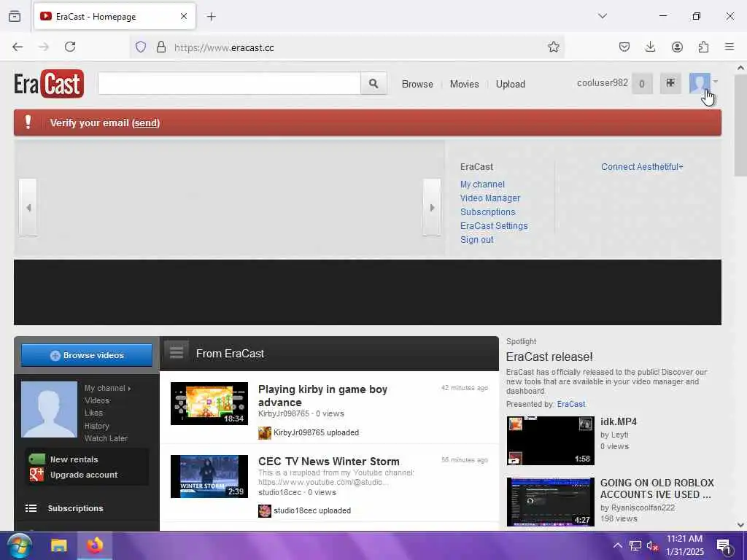
Task: Open Likes in the sidebar
Action: coord(93,413)
